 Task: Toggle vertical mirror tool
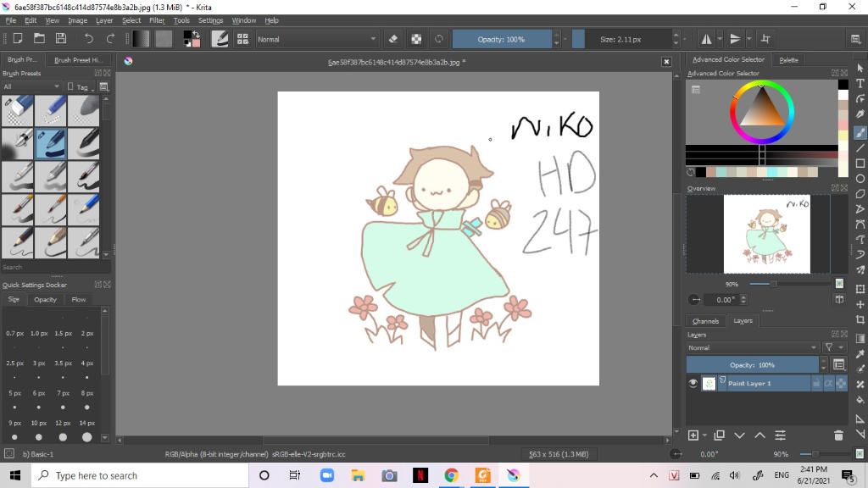[735, 39]
